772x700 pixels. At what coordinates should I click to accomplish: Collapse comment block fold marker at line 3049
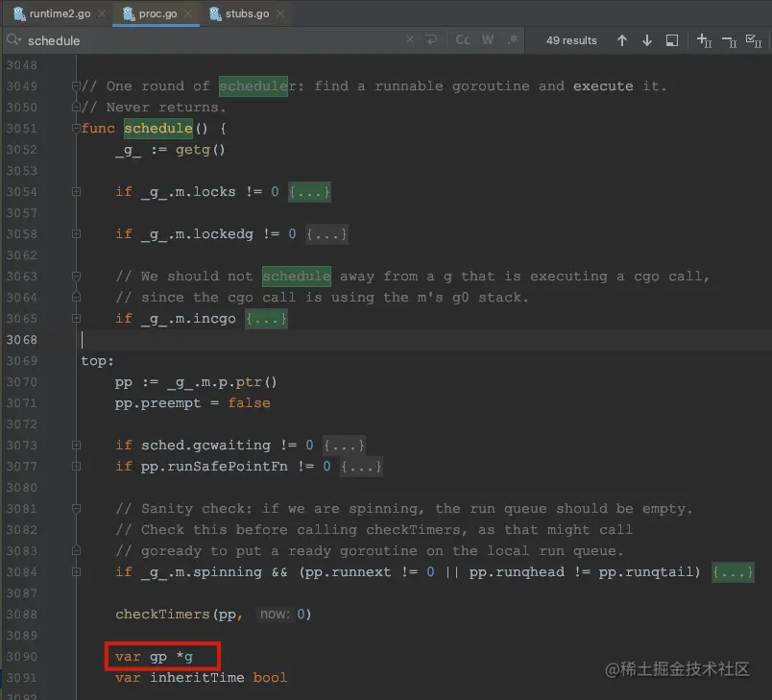click(76, 86)
